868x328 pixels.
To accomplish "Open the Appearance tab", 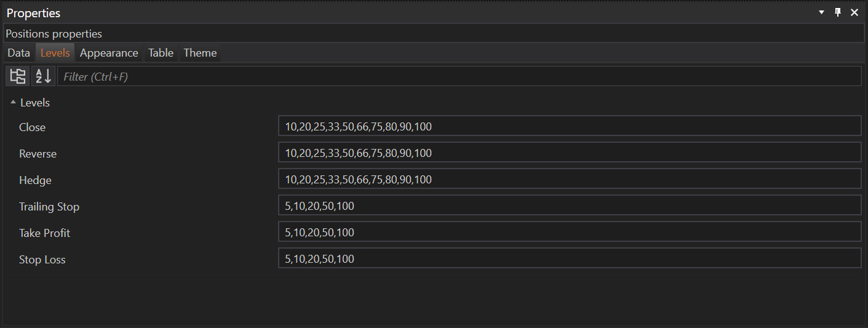I will (109, 53).
